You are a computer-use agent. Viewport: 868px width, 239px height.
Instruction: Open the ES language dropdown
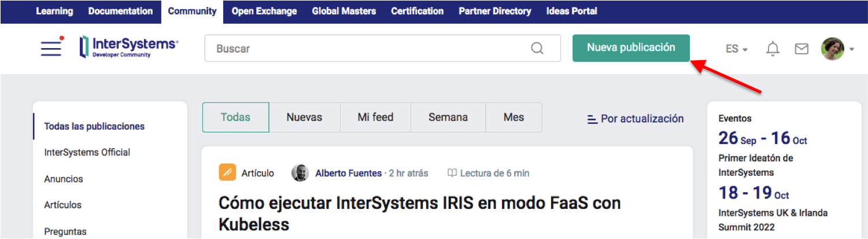[736, 49]
